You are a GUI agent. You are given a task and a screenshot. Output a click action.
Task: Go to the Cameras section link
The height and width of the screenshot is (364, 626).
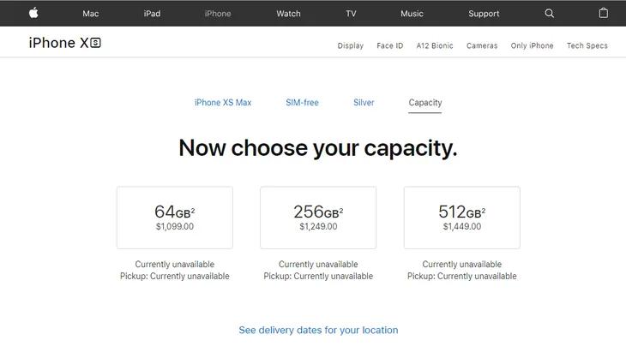tap(482, 46)
